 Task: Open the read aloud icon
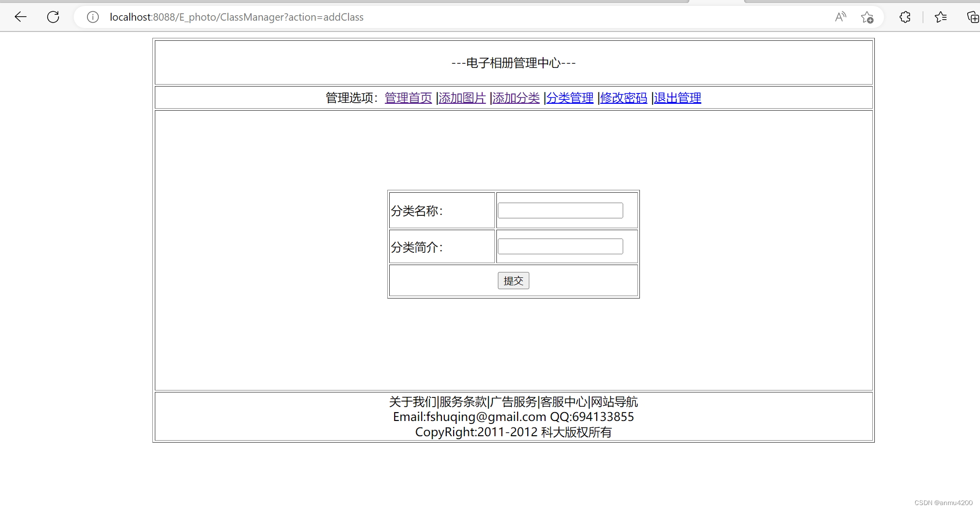tap(840, 17)
